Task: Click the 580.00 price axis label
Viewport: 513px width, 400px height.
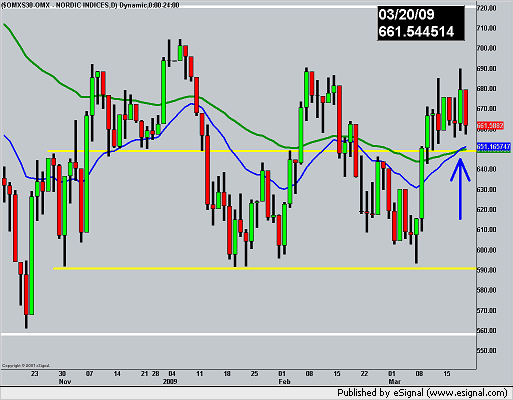Action: [487, 290]
